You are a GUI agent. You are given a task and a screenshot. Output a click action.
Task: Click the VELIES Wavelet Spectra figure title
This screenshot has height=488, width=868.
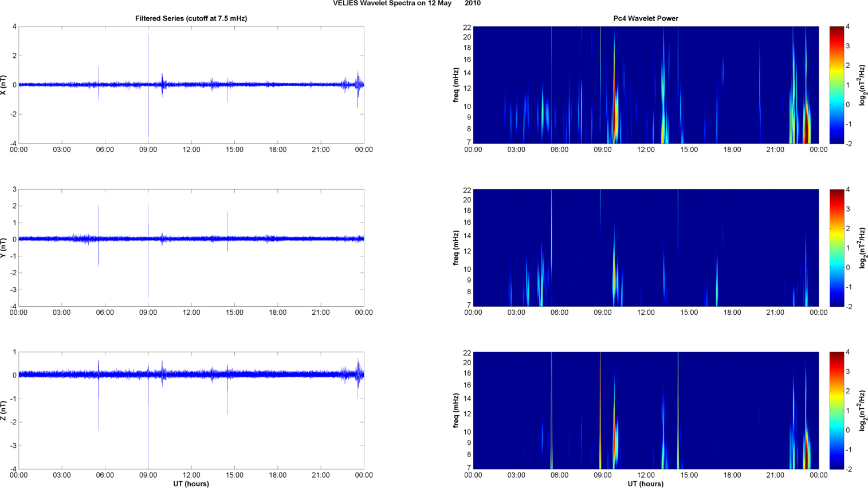[x=406, y=3]
